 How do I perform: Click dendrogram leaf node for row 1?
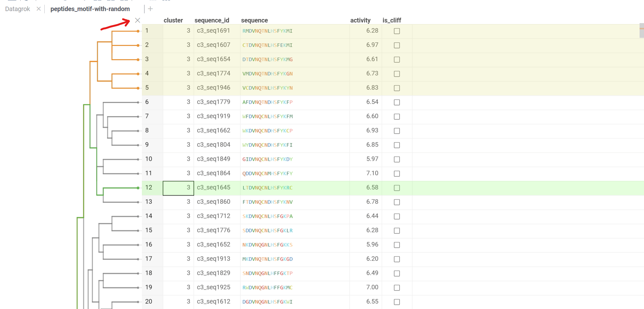pyautogui.click(x=138, y=31)
